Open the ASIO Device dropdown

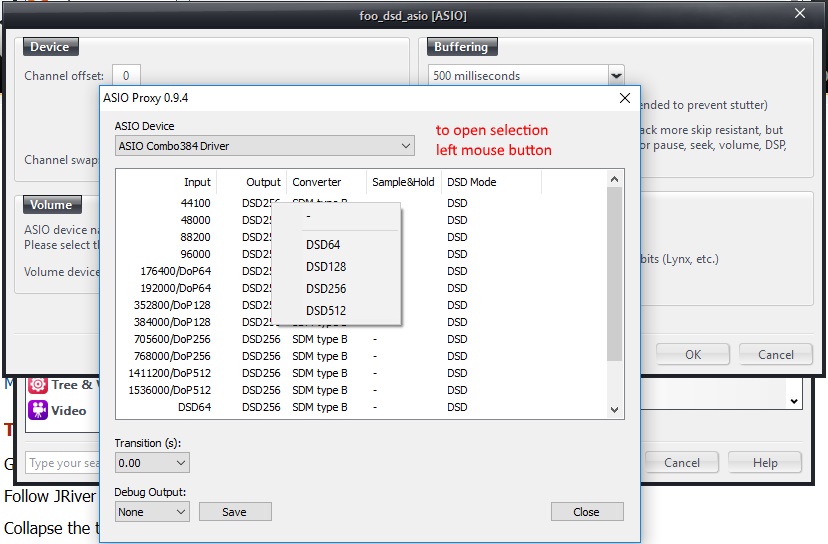click(264, 146)
